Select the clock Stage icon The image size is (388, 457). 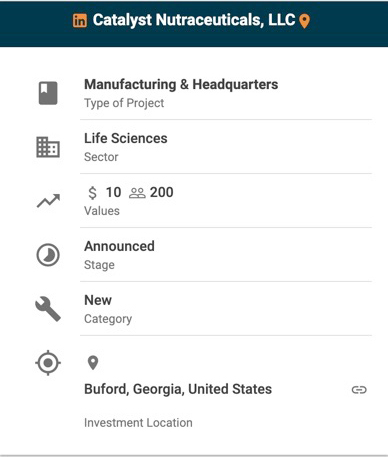[48, 255]
